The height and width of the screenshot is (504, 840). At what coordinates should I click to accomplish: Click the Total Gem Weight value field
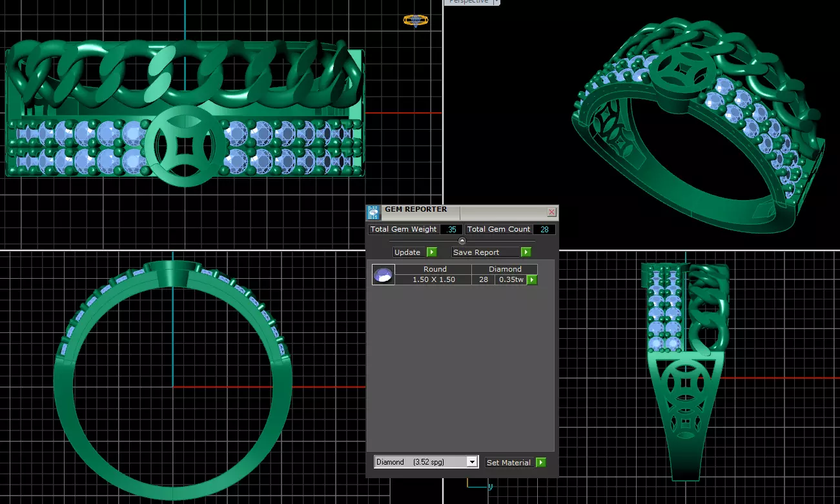coord(451,229)
